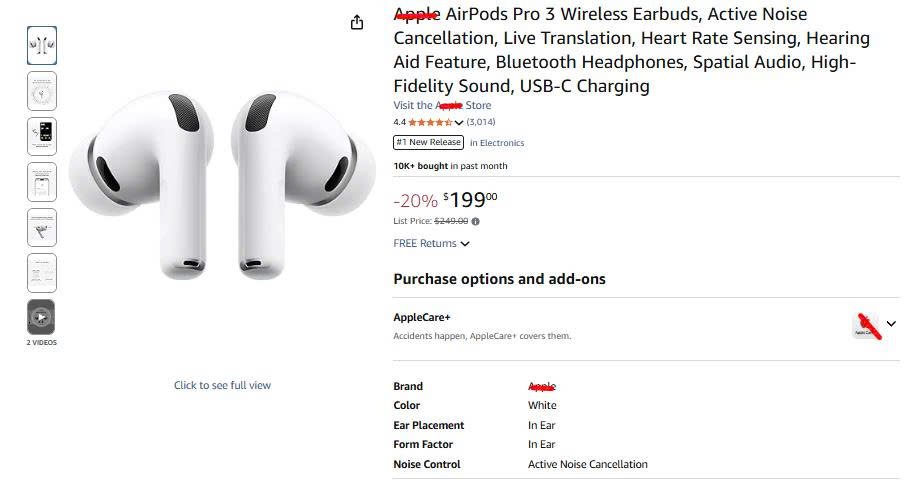Select the first earbuds image thumbnail
The width and height of the screenshot is (913, 481).
[x=41, y=45]
